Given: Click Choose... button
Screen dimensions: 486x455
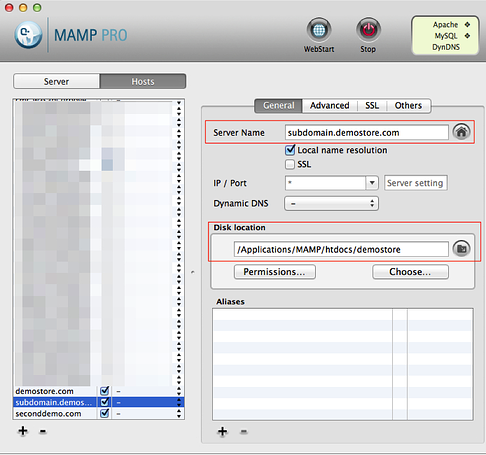Looking at the screenshot, I should click(x=410, y=272).
